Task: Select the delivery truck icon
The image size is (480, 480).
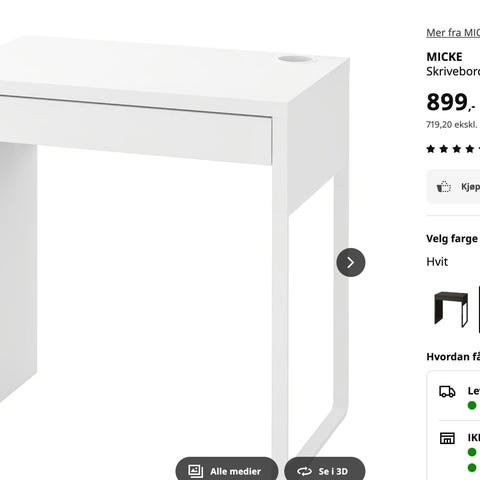Action: (x=447, y=392)
